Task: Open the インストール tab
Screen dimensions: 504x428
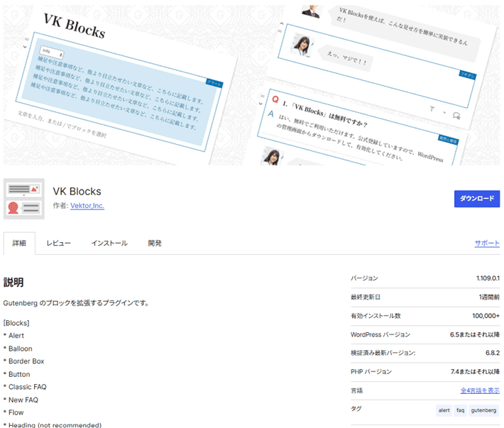Action: [109, 243]
